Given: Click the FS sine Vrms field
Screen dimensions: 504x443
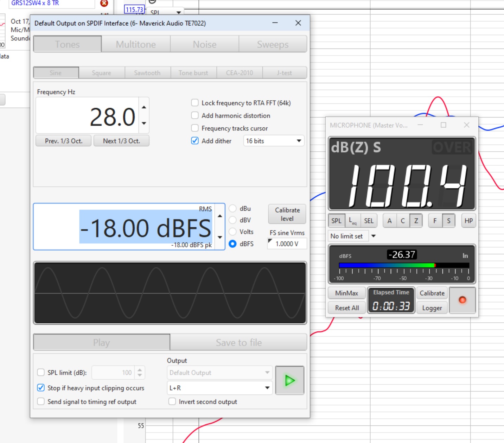Looking at the screenshot, I should 287,243.
